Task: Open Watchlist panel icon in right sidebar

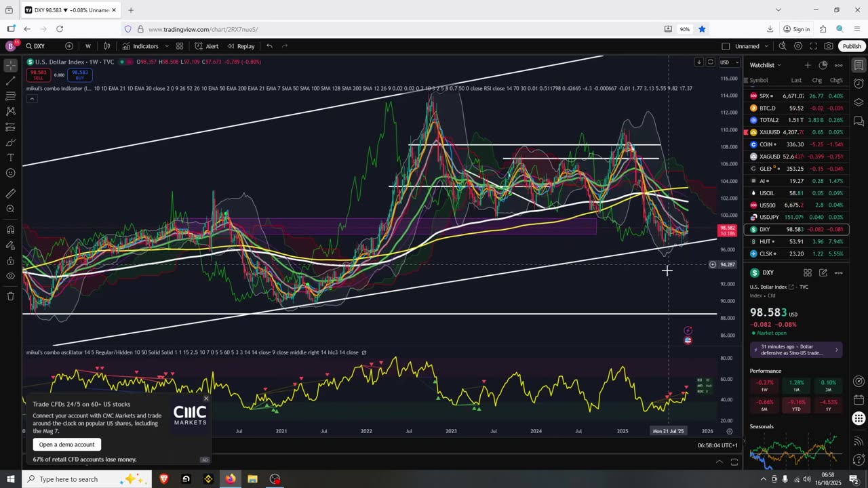Action: click(x=859, y=66)
